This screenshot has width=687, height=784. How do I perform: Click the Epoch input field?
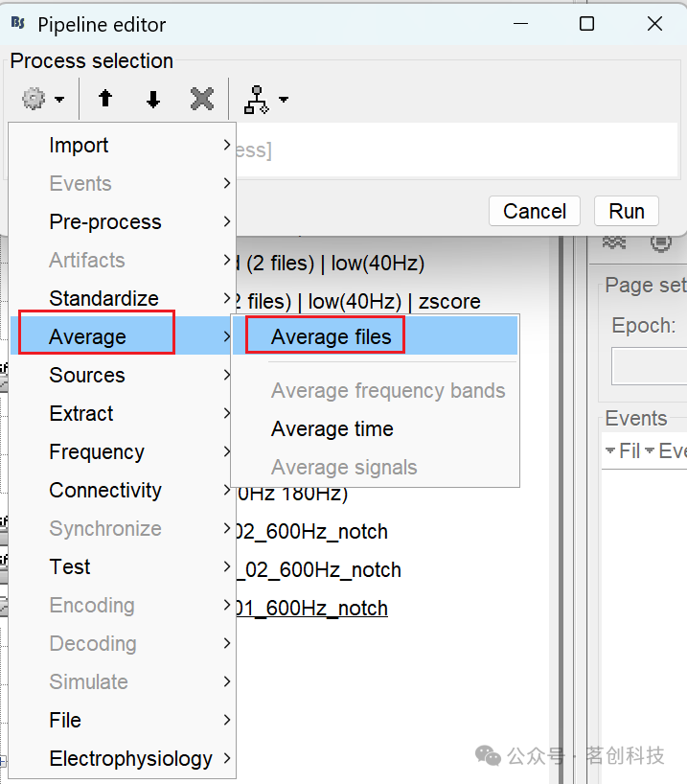point(649,366)
